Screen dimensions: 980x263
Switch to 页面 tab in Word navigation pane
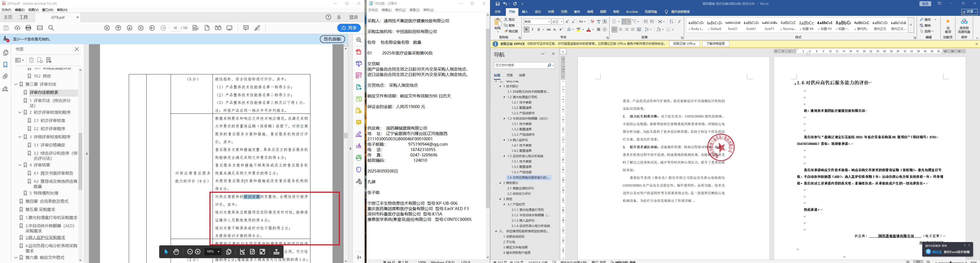coord(510,75)
